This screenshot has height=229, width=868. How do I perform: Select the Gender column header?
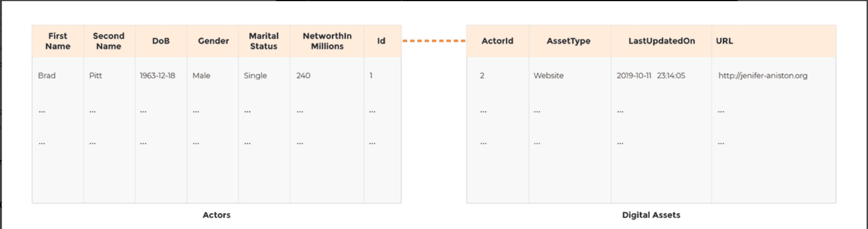[213, 41]
